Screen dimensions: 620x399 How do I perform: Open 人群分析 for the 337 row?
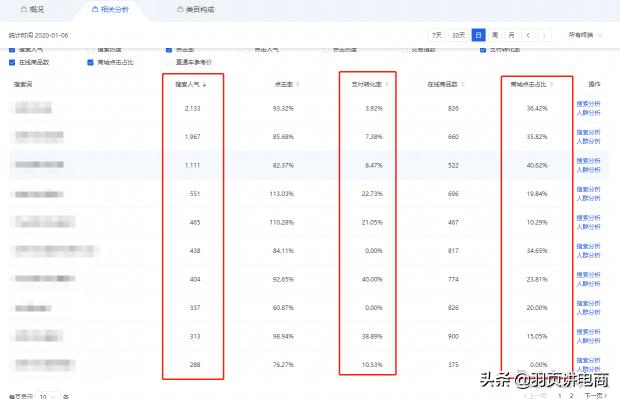588,312
